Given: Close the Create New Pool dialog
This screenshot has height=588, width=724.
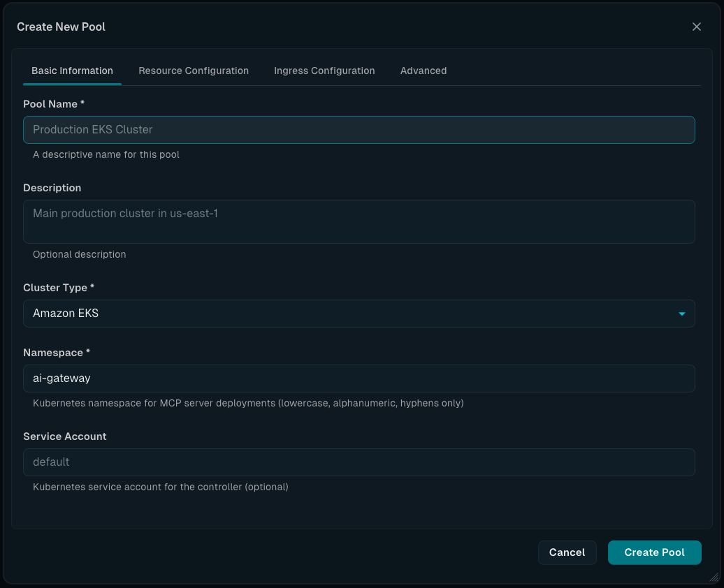Looking at the screenshot, I should [696, 27].
